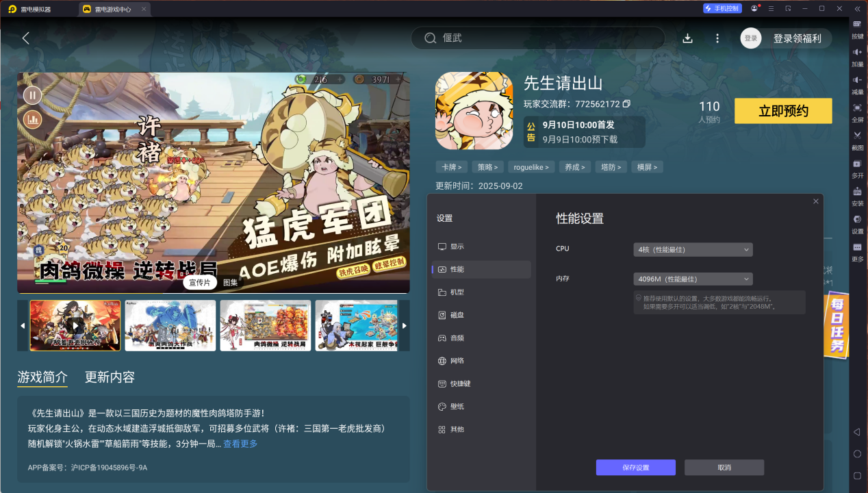Click the 查看更多 link in description
Screen dimensions: 868x493
240,444
